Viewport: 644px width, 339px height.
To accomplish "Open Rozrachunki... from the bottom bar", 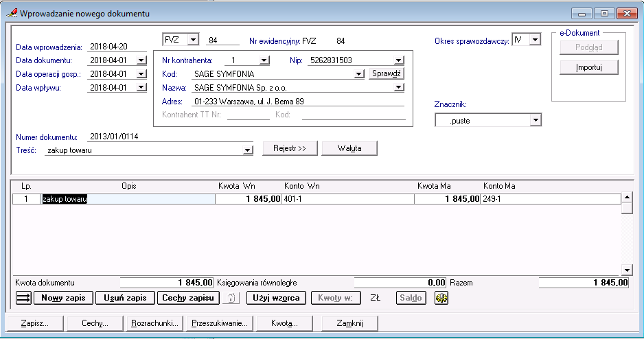I will (155, 323).
